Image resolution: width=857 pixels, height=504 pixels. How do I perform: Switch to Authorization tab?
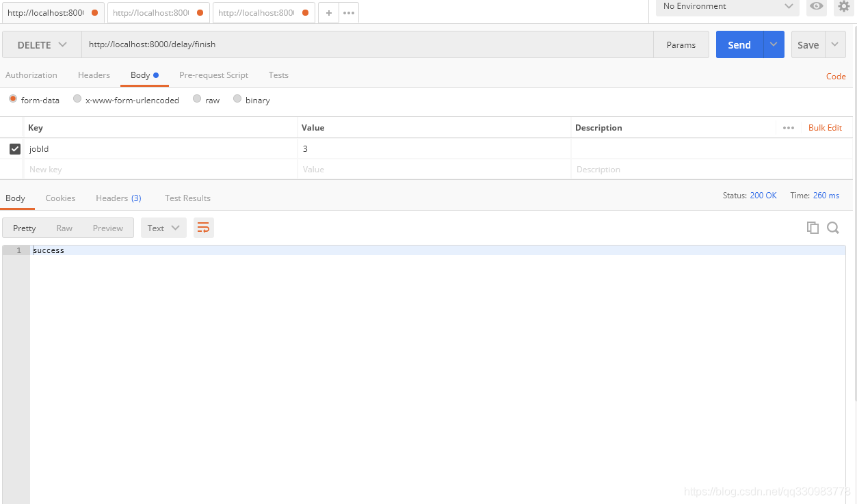click(31, 75)
